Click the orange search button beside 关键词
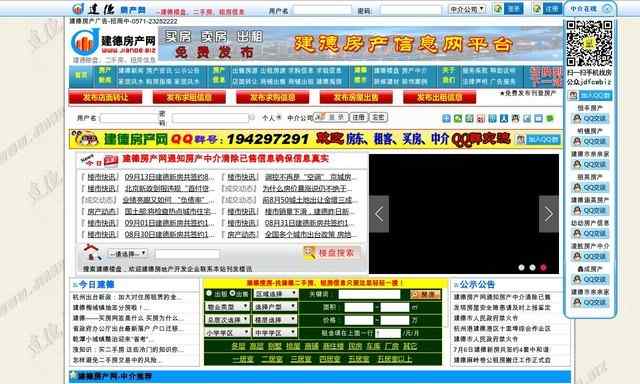Screen dimensions: 640x384 425,294
